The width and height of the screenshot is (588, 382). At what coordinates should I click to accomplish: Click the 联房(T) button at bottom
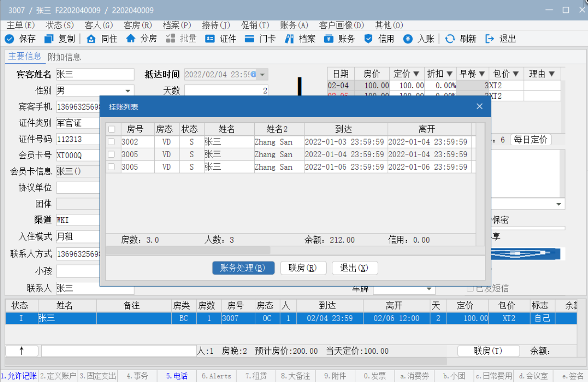(488, 351)
